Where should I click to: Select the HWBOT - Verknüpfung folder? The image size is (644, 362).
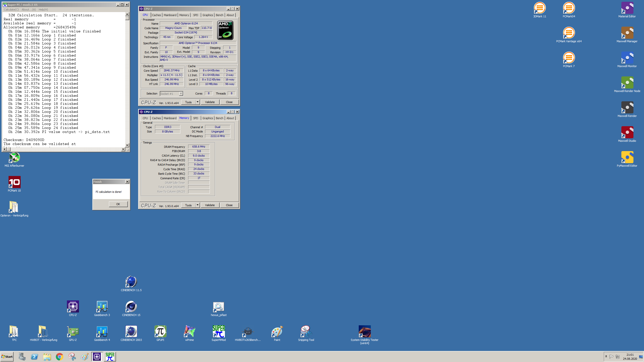click(44, 334)
